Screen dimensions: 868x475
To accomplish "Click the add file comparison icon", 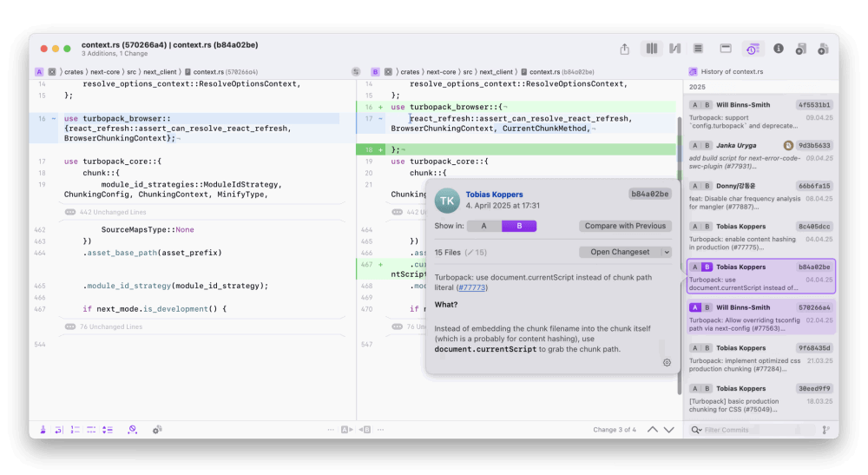I will (x=823, y=49).
